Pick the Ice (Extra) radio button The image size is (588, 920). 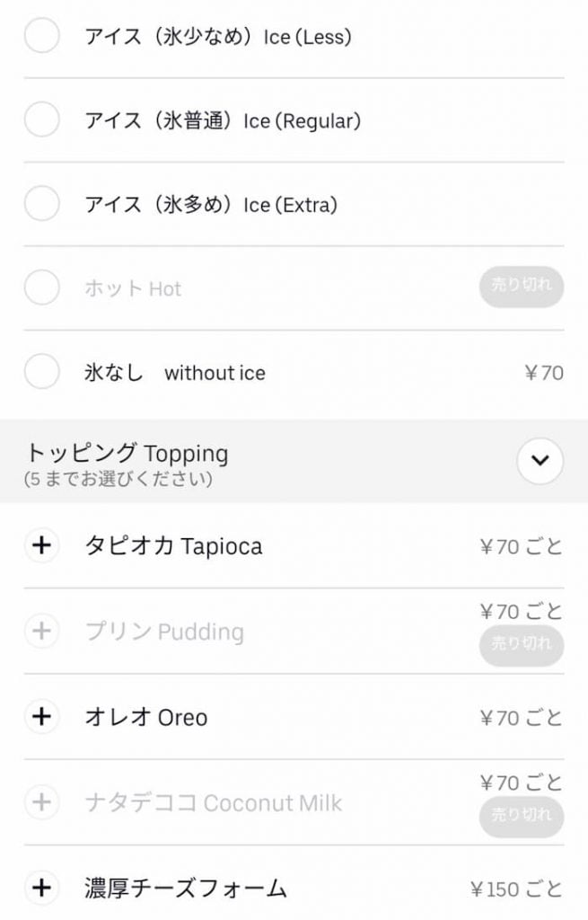click(41, 204)
